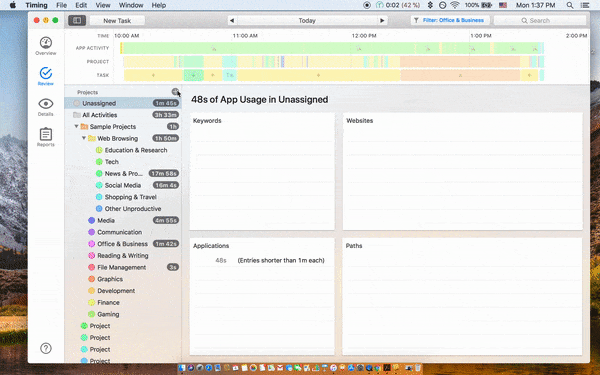Viewport: 600px width, 375px height.
Task: Click the Timing menu bar status 0:02 (42 %)
Action: (398, 5)
